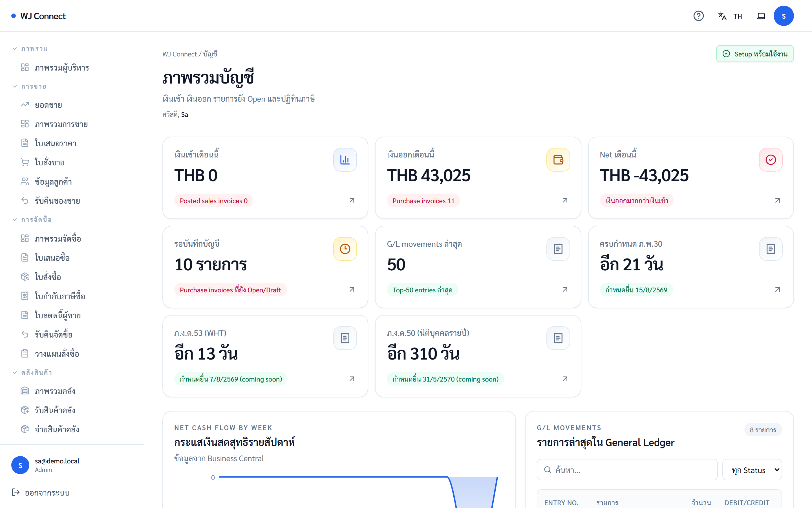Click the logout icon beside ออกจากระบบ
Screen dimensions: 812x508
pyautogui.click(x=16, y=492)
